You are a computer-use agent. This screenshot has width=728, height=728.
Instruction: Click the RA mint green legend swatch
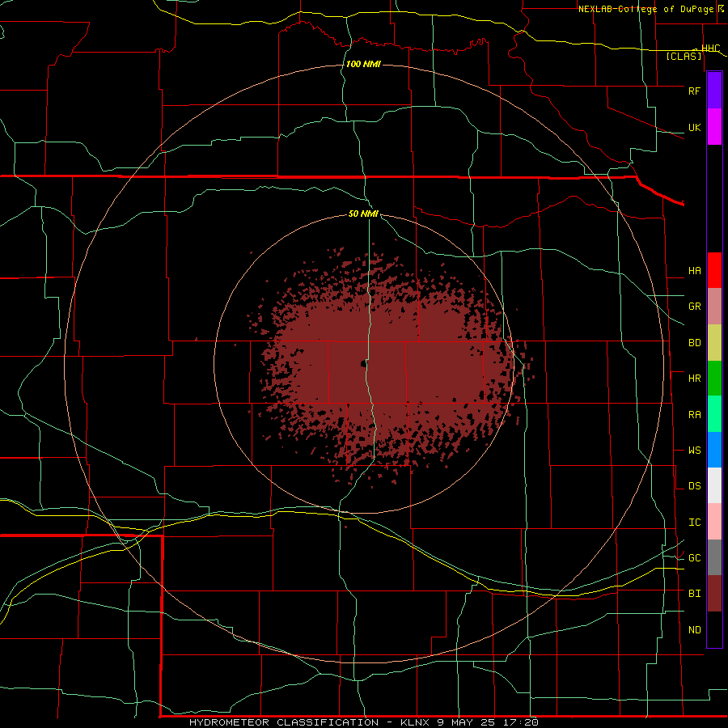[x=714, y=414]
